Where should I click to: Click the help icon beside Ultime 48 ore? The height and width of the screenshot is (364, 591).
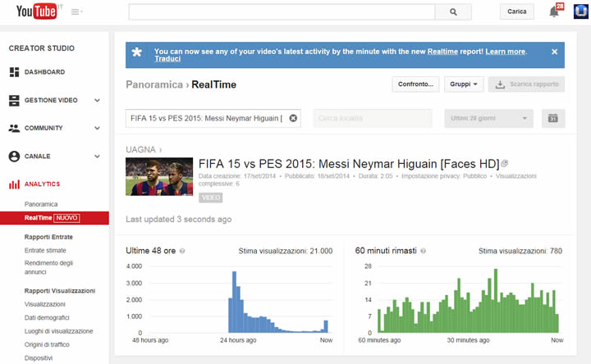coord(182,251)
